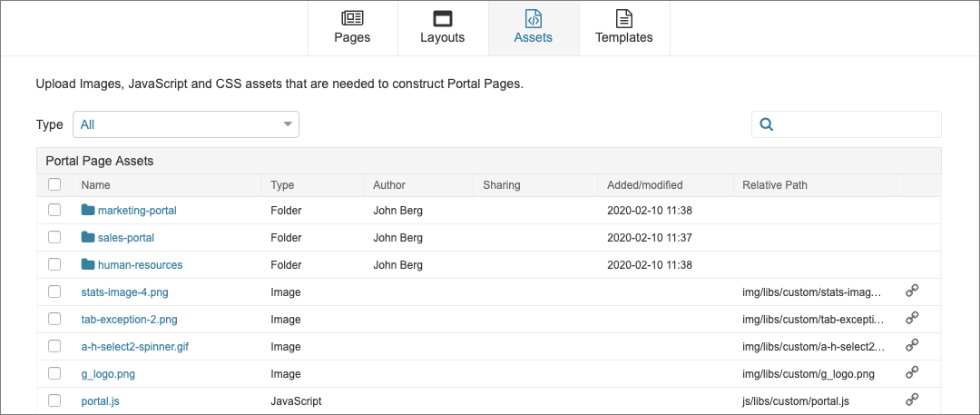
Task: Go to the Layouts tab
Action: [x=442, y=28]
